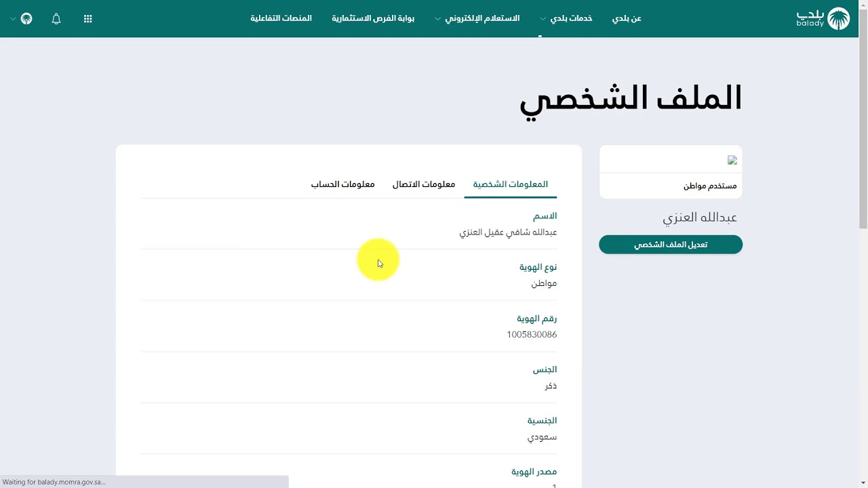Switch to معلومات الاتصال tab
The height and width of the screenshot is (488, 868).
[x=424, y=184]
